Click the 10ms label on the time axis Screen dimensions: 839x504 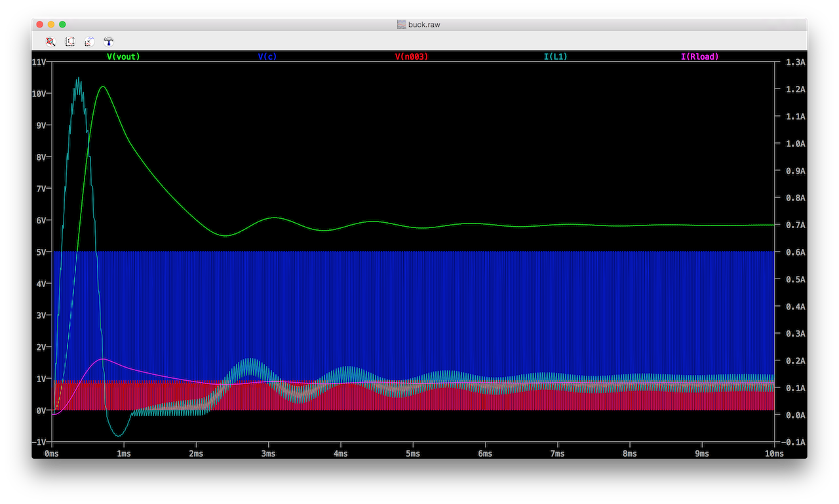[773, 454]
